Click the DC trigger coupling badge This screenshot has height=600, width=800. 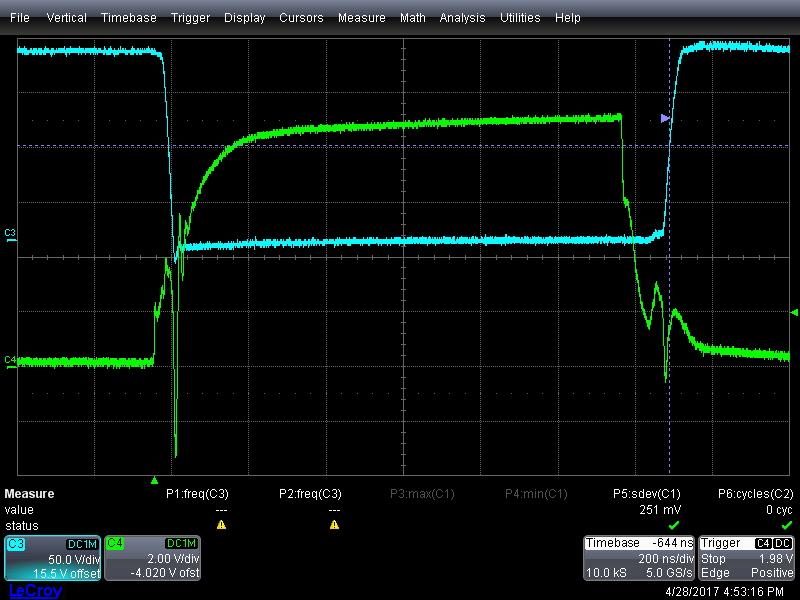[782, 543]
